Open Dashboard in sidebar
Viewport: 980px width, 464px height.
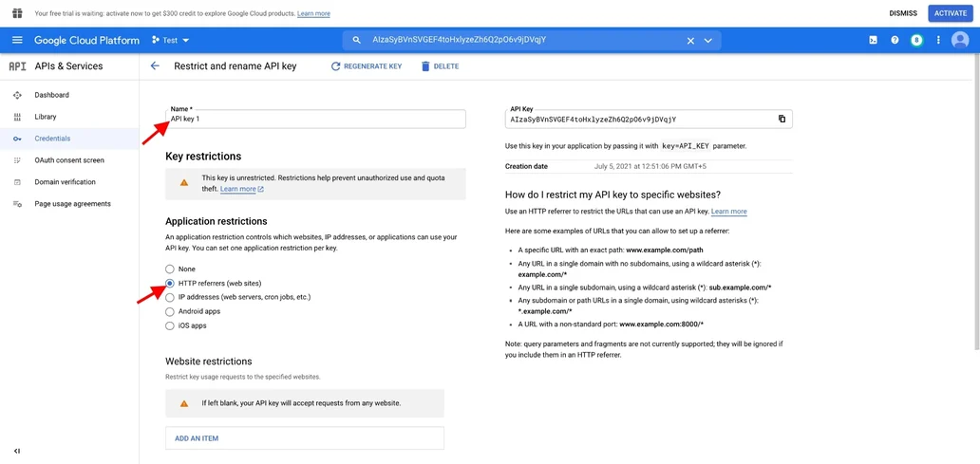(x=52, y=95)
